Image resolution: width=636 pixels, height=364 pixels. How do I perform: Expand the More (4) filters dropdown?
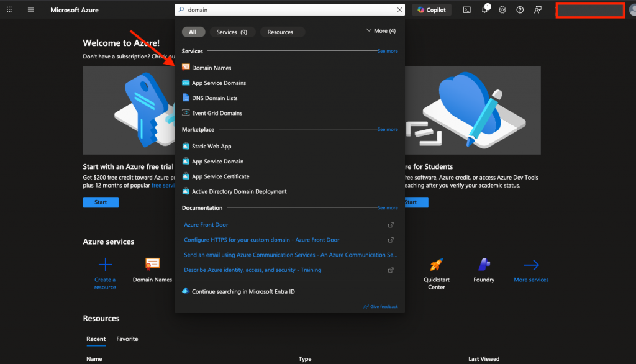pos(381,31)
